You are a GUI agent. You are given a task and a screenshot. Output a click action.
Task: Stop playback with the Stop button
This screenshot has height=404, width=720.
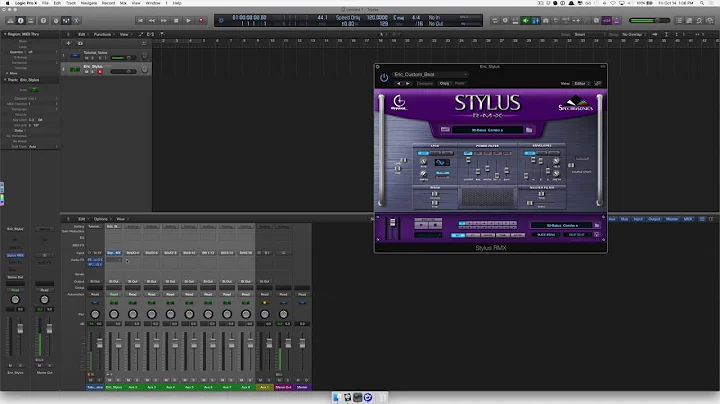pyautogui.click(x=176, y=21)
